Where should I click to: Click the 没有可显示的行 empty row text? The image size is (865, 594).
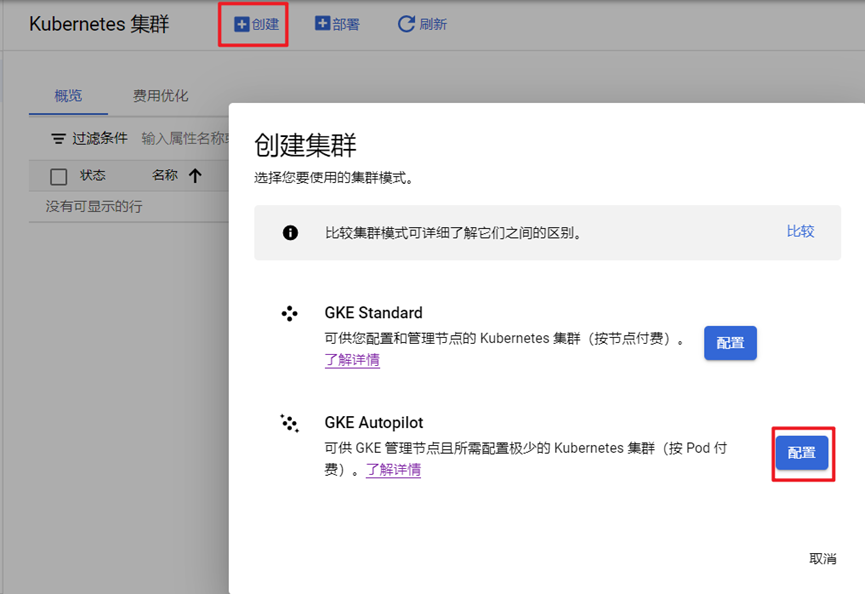94,207
